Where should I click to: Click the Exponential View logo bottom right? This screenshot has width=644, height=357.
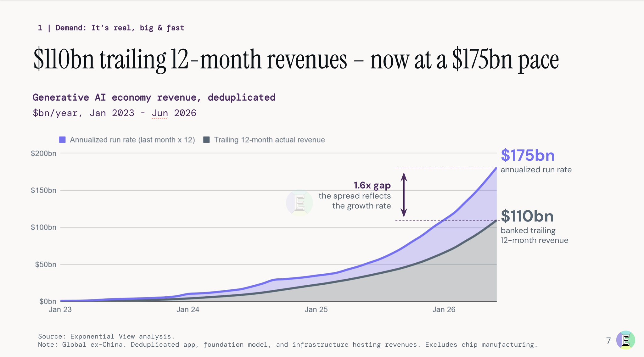click(x=625, y=340)
